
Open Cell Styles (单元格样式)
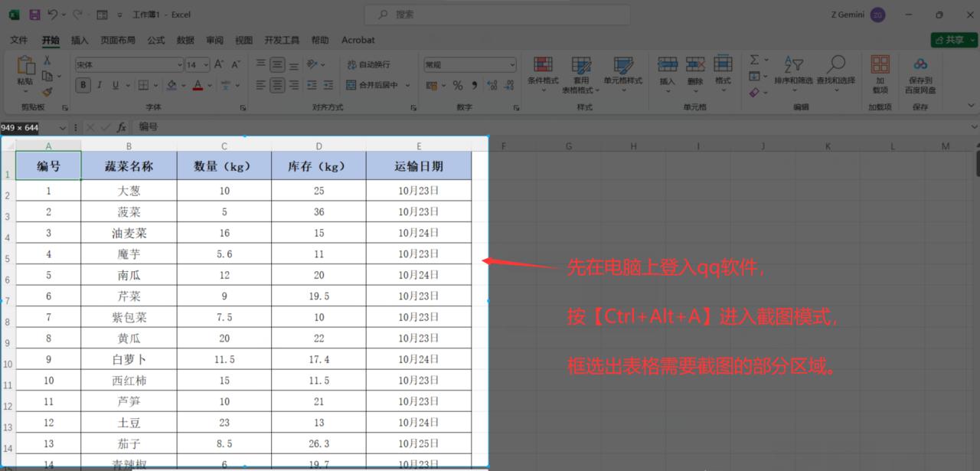click(622, 74)
